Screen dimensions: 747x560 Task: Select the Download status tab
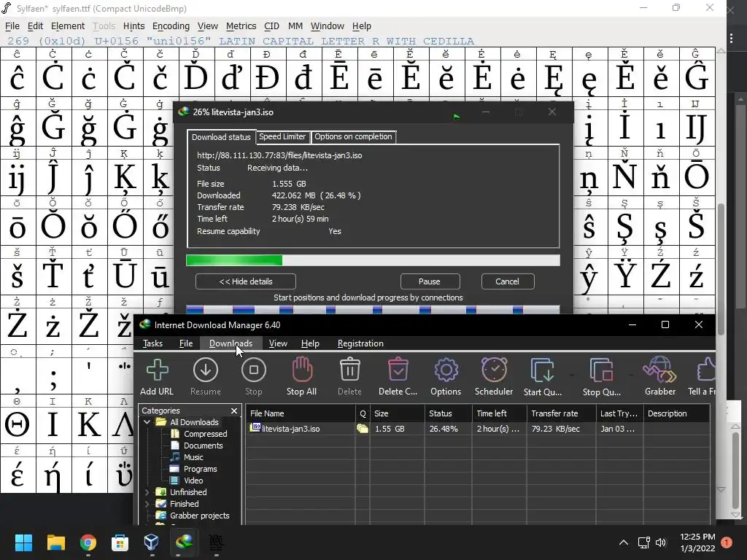tap(221, 137)
